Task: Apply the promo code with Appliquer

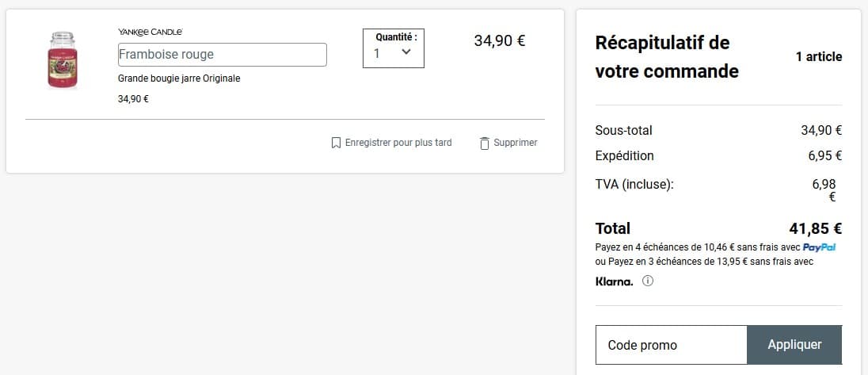Action: pyautogui.click(x=794, y=345)
